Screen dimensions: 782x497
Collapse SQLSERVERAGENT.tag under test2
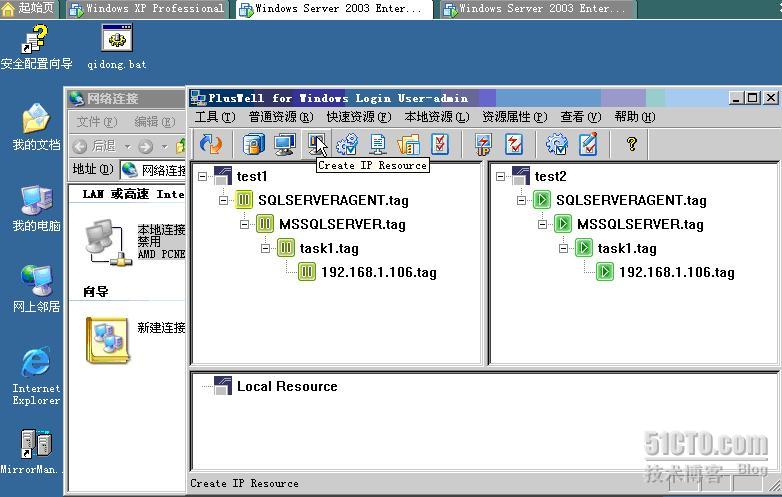521,200
